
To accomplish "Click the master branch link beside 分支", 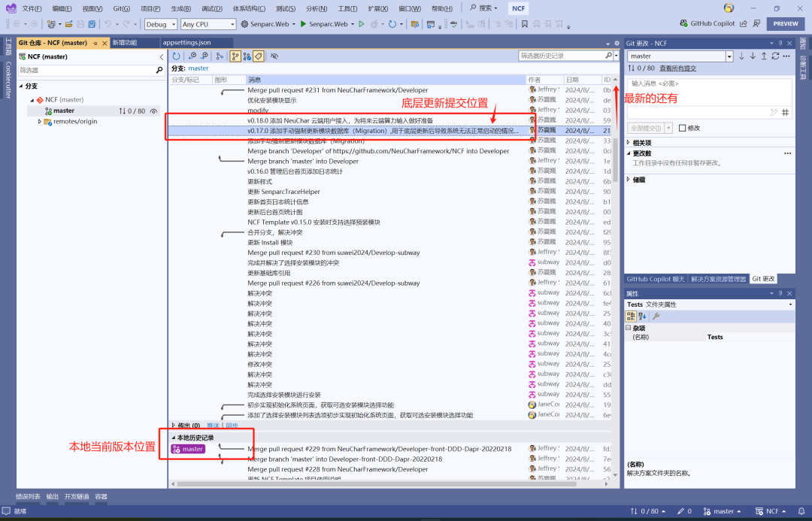I will tap(198, 68).
